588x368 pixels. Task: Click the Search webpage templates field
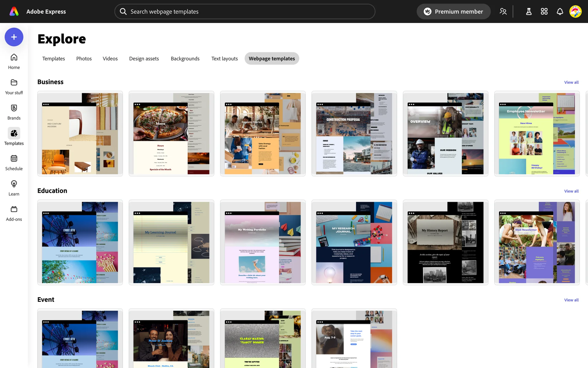tap(245, 12)
